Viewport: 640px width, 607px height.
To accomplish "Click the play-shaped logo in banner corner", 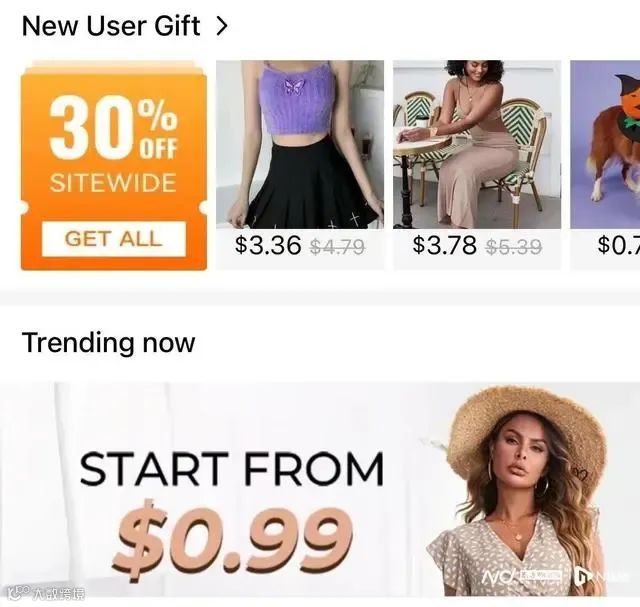I will coord(583,576).
